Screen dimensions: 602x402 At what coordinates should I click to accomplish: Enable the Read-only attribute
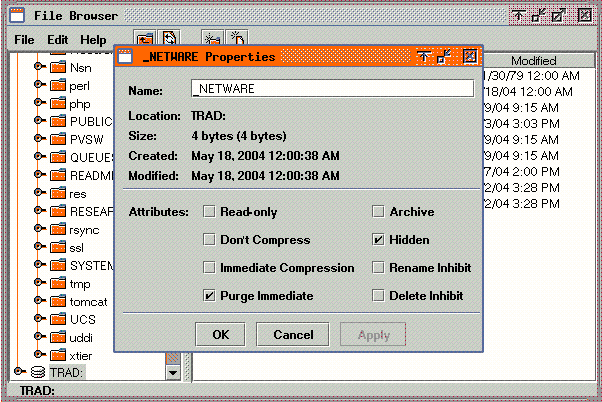click(x=209, y=212)
